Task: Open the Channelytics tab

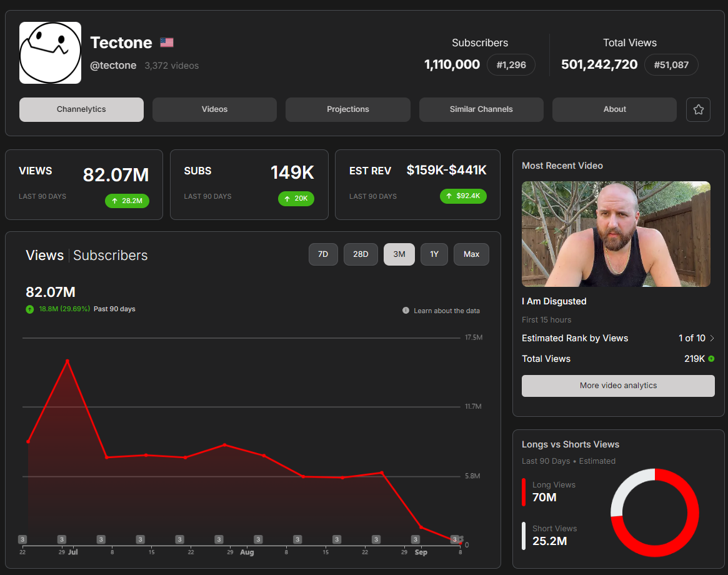Action: pos(81,109)
